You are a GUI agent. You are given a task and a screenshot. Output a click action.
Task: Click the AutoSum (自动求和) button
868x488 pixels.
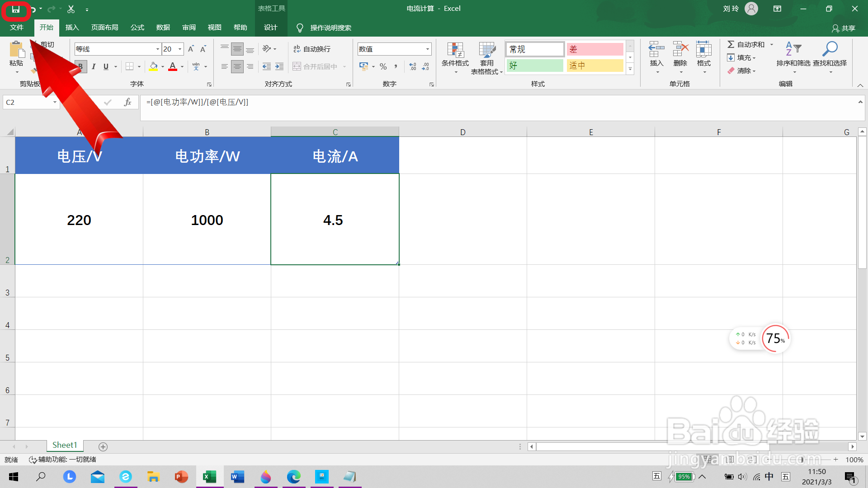tap(746, 44)
